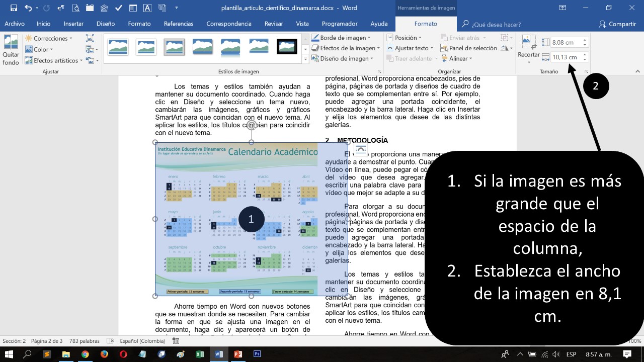Open Excel from the taskbar
The image size is (644, 362).
(200, 354)
